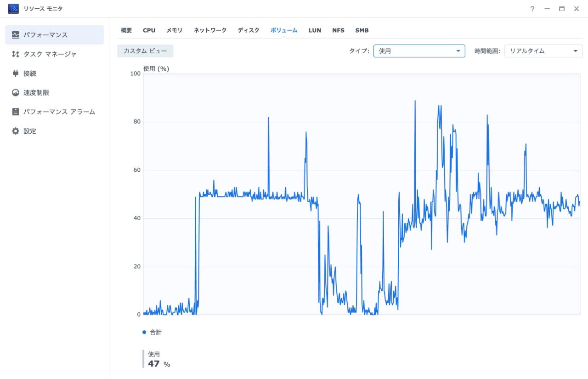Toggle the 合計 legend series dot
588x379 pixels.
click(x=144, y=332)
